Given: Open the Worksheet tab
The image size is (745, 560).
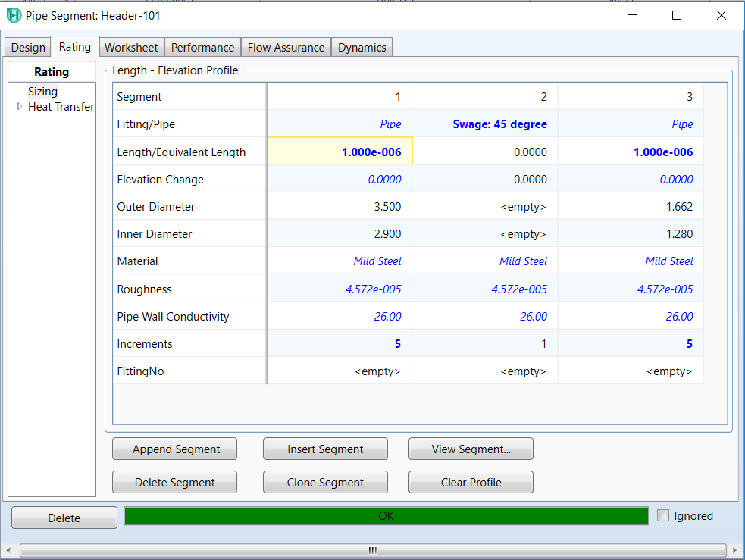Looking at the screenshot, I should pos(131,48).
